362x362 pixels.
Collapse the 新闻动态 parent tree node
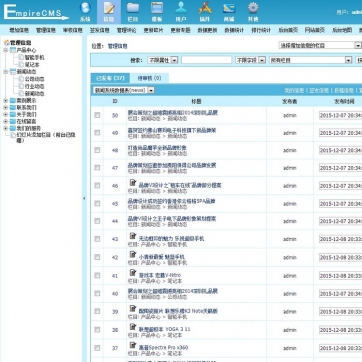pos(6,71)
